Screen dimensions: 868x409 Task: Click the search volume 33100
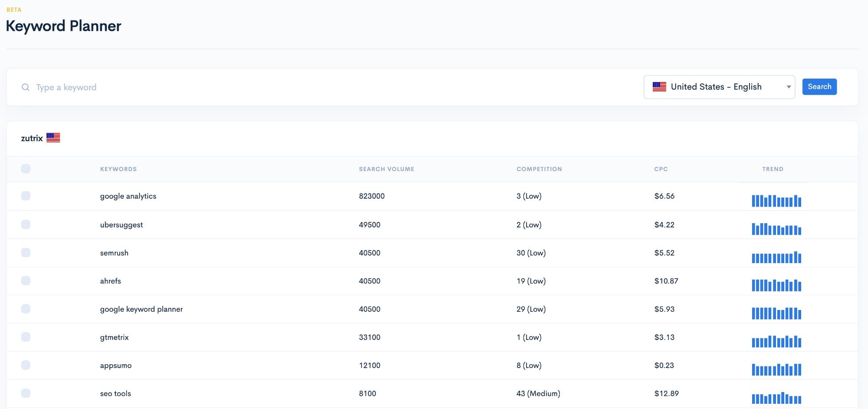pos(370,337)
